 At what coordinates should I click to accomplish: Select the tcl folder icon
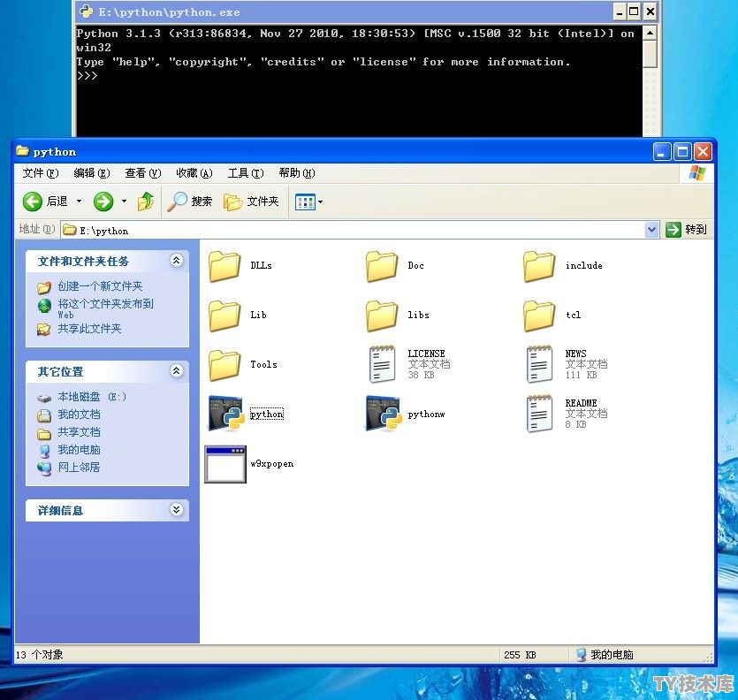click(539, 316)
